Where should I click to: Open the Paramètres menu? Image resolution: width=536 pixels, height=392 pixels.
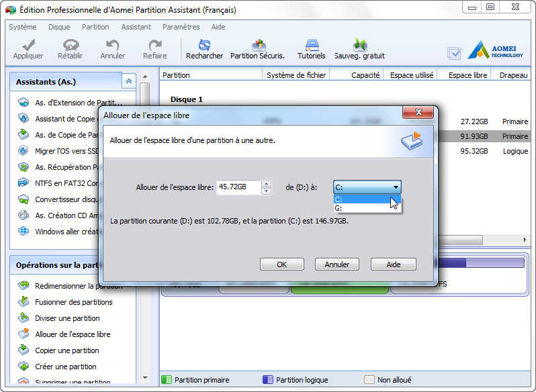click(x=181, y=27)
